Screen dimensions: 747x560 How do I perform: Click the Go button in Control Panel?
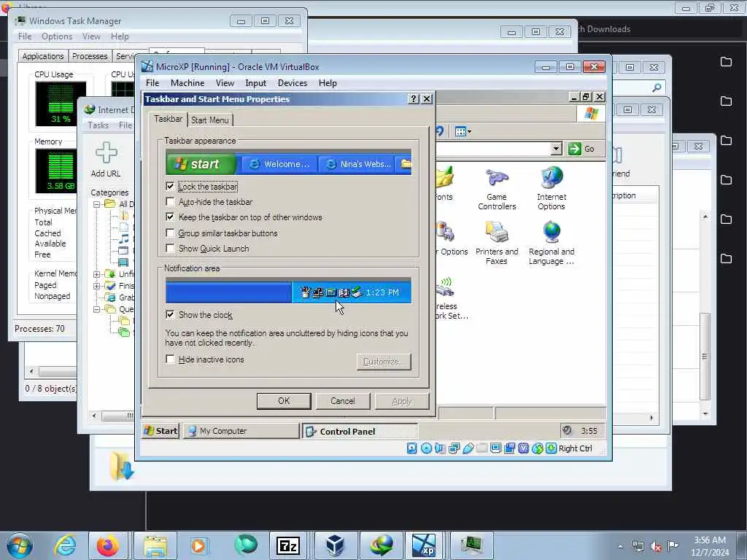[x=582, y=149]
